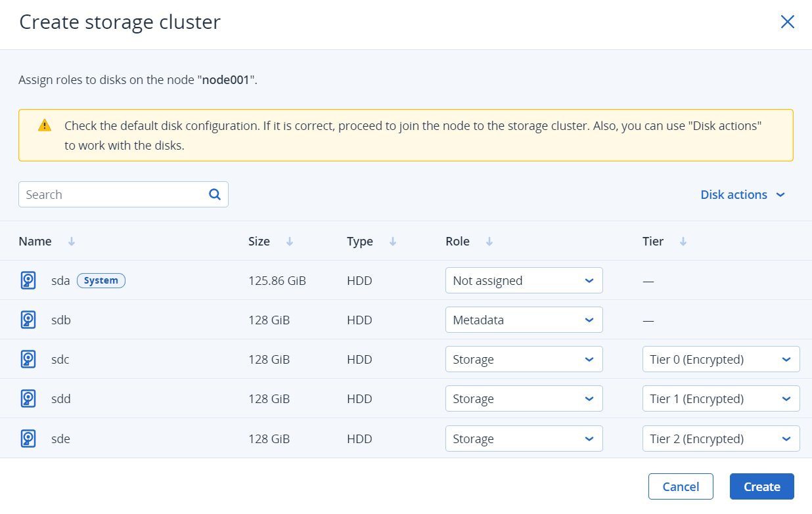Click the magnifying glass search icon
Screen dimensions: 812x514
214,194
